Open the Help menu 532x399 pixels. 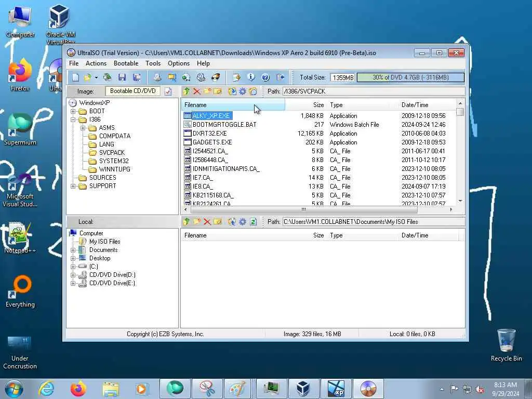coord(203,63)
